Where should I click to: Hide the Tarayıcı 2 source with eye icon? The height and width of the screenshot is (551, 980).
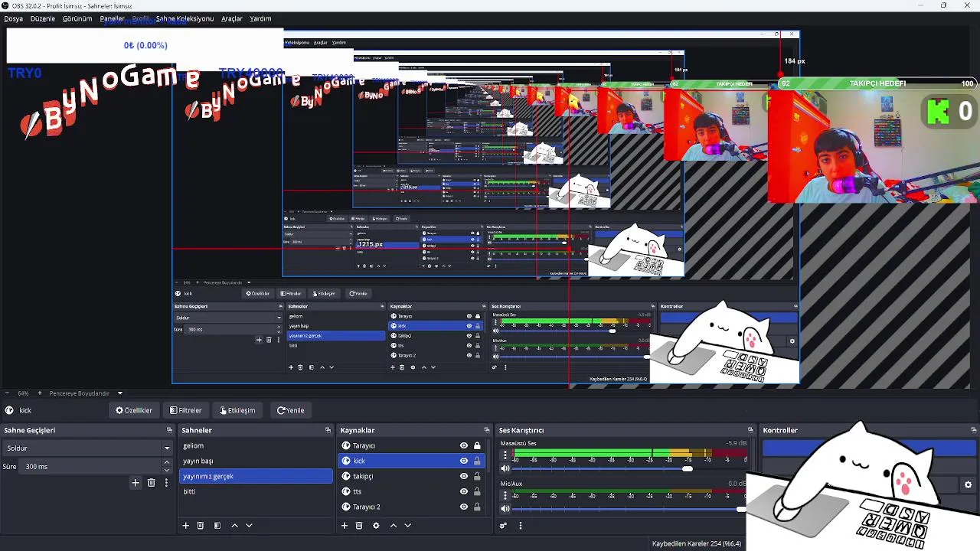pos(463,507)
